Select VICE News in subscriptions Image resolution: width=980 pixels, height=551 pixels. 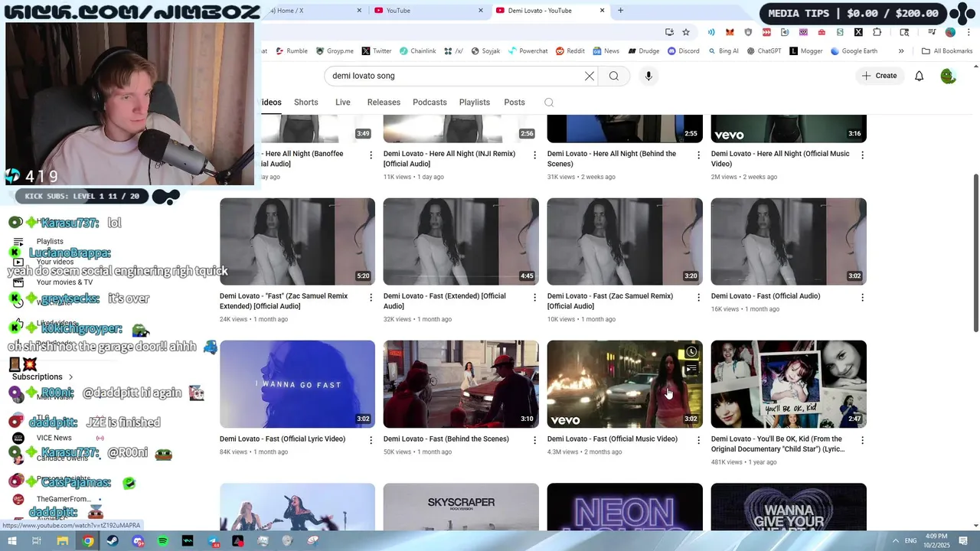point(54,438)
